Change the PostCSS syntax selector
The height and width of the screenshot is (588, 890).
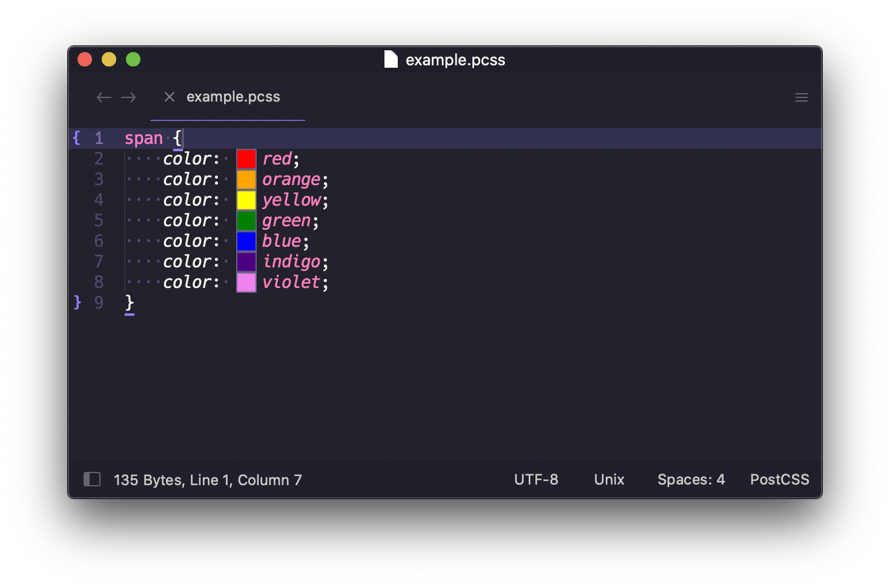pos(780,479)
